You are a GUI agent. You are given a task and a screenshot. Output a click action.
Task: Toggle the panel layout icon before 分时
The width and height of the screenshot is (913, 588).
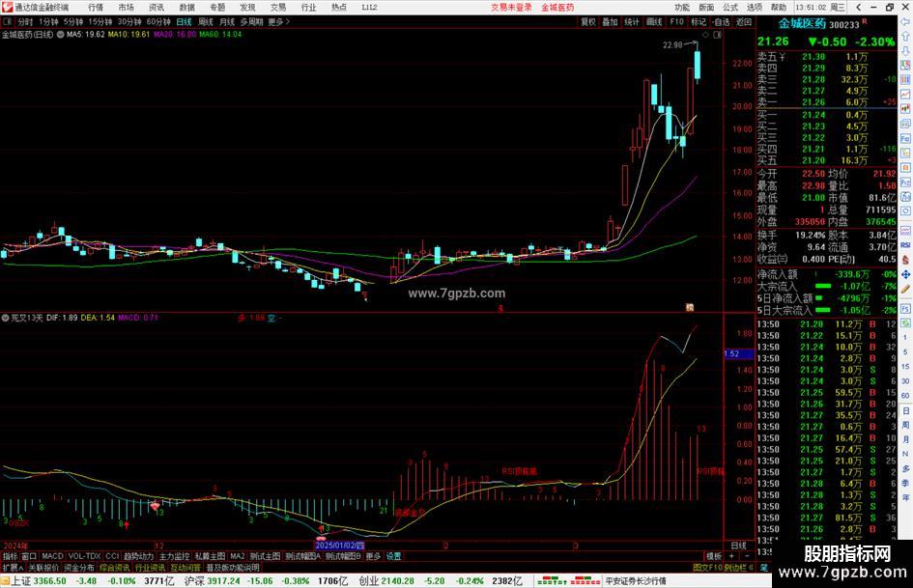[7, 21]
